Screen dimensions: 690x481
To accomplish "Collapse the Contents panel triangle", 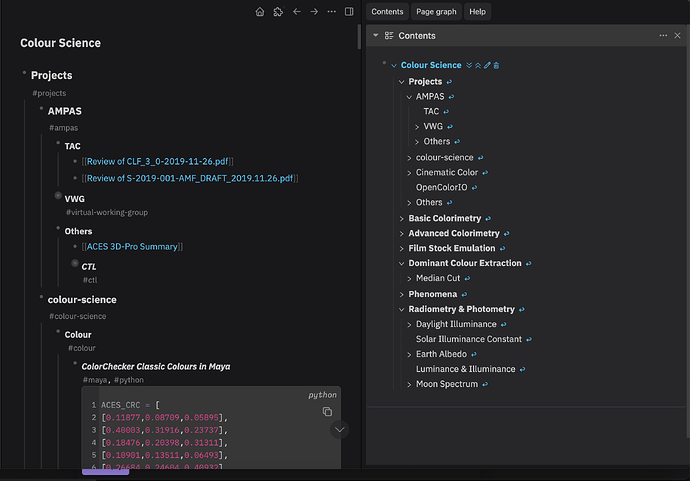I will [375, 35].
